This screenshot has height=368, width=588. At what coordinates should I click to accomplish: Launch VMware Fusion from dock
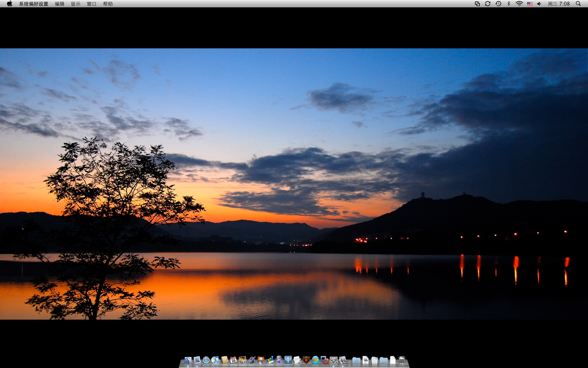point(324,360)
